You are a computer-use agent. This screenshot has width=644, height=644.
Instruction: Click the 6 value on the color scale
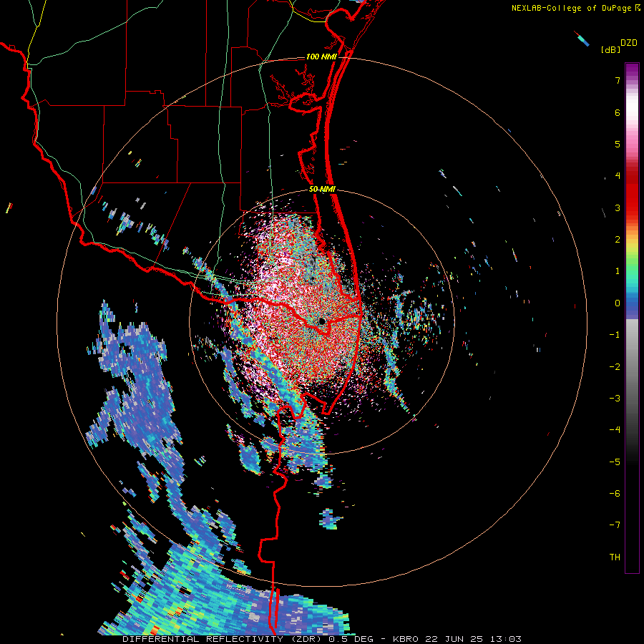pyautogui.click(x=618, y=112)
